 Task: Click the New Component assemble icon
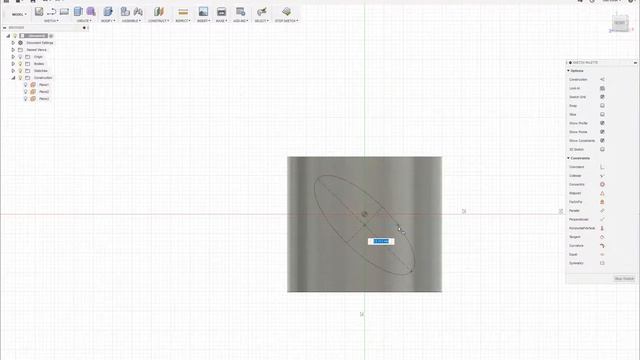click(x=125, y=11)
